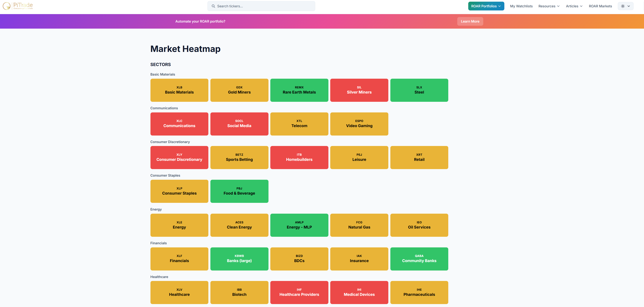This screenshot has height=307, width=644.
Task: Click the Learn More button
Action: (x=470, y=21)
